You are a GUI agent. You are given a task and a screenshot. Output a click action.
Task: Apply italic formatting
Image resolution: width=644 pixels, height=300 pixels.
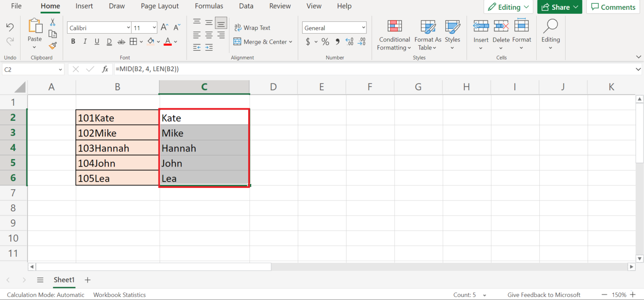pos(85,41)
